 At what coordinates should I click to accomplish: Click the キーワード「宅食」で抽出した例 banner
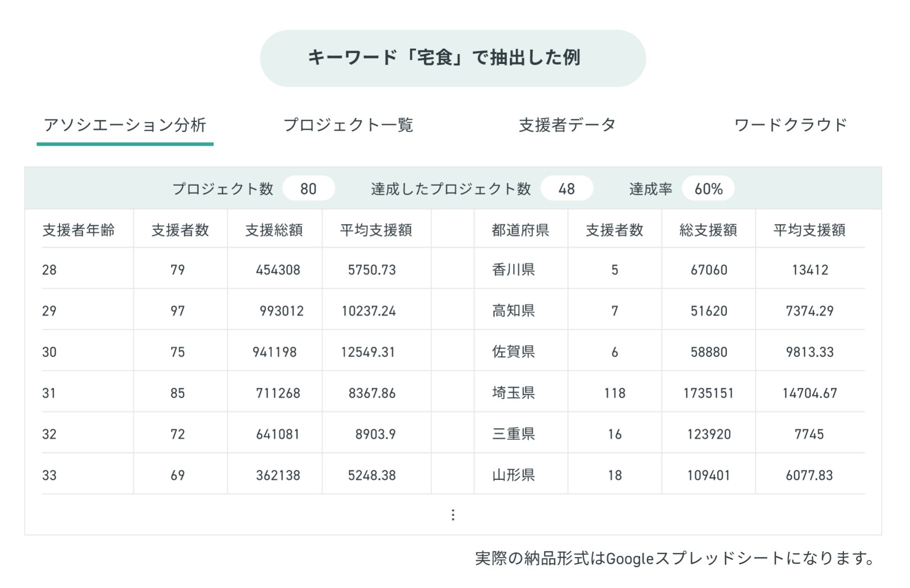pos(453,58)
